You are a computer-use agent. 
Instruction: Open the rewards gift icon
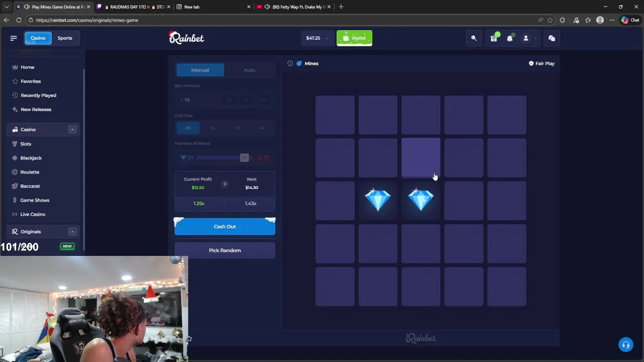pos(494,38)
